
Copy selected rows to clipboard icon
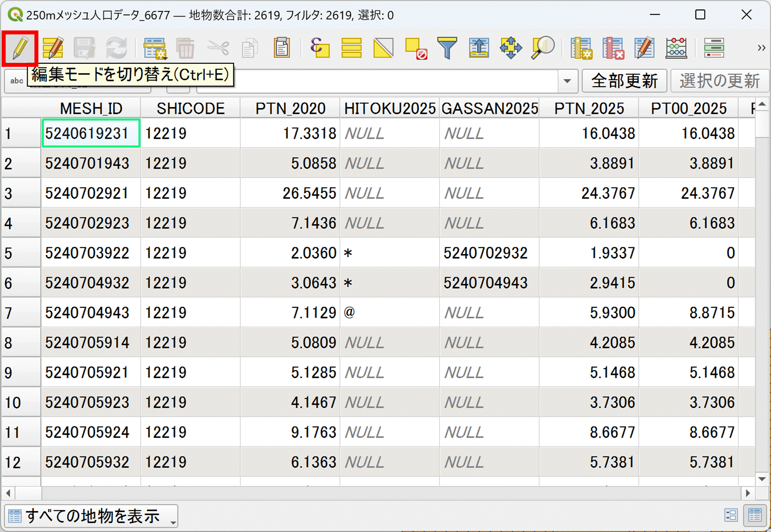[250, 48]
